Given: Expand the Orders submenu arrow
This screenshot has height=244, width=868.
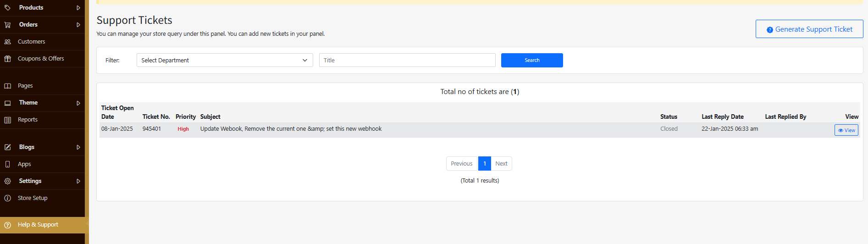Looking at the screenshot, I should (78, 25).
